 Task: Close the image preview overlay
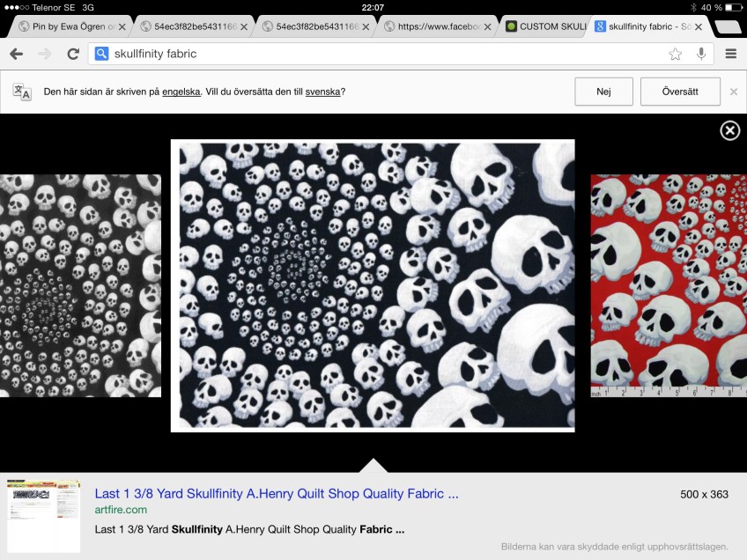729,131
